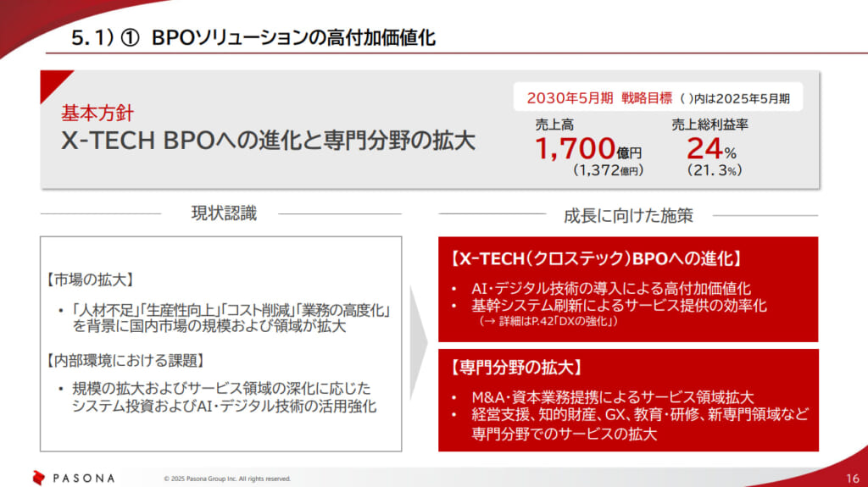Click the PASONA logo in the footer
This screenshot has height=487, width=868.
(74, 478)
